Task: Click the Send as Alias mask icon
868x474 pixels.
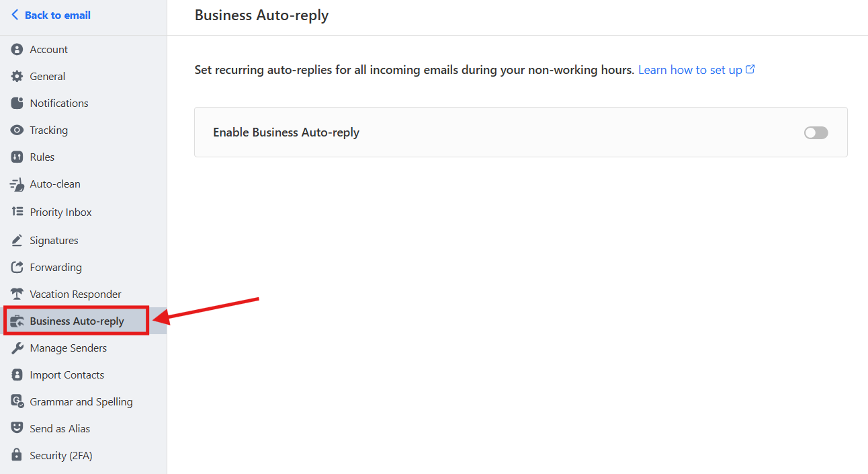Action: [x=17, y=428]
